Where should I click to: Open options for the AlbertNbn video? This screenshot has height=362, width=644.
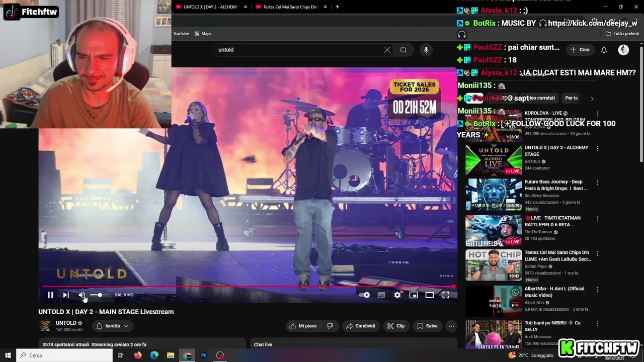click(x=598, y=290)
